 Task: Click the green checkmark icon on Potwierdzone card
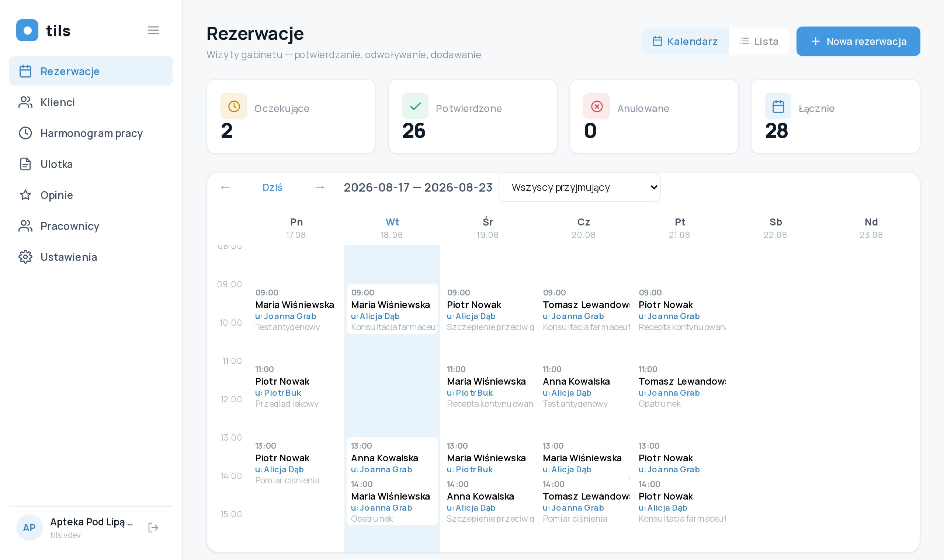(x=415, y=106)
